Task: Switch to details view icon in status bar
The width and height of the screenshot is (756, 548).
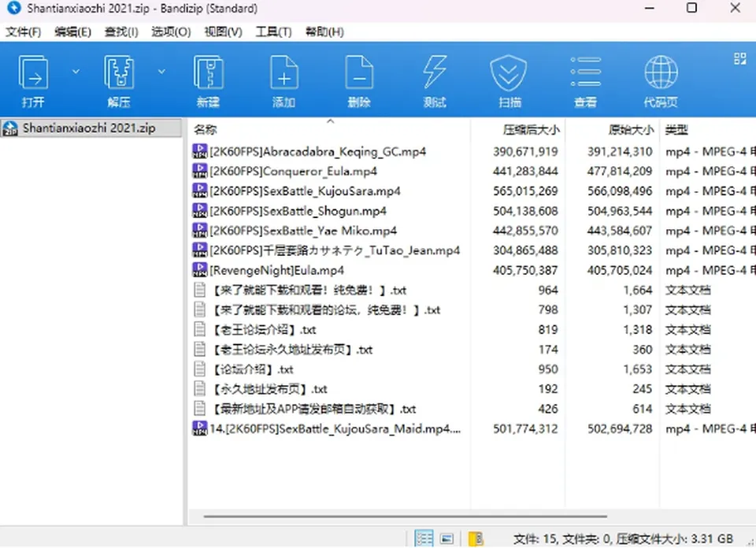Action: 424,539
